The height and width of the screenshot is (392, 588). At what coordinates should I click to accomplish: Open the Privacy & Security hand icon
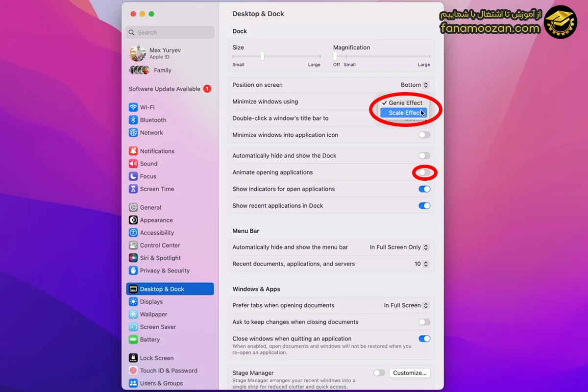pyautogui.click(x=133, y=270)
